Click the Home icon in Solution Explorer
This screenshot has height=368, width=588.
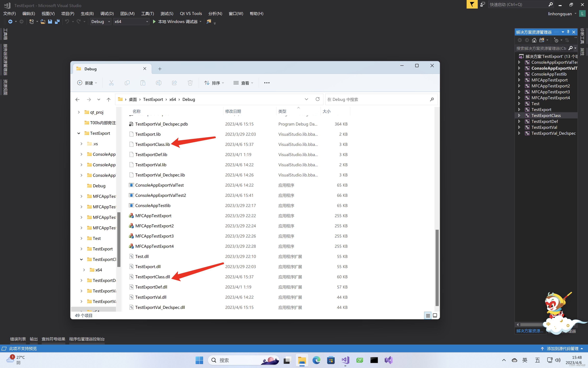coord(534,40)
